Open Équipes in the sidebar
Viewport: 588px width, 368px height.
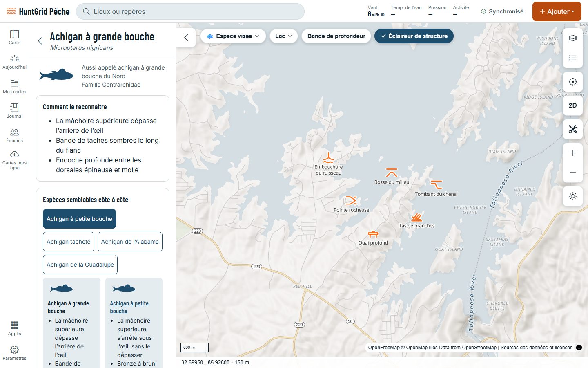pyautogui.click(x=14, y=135)
